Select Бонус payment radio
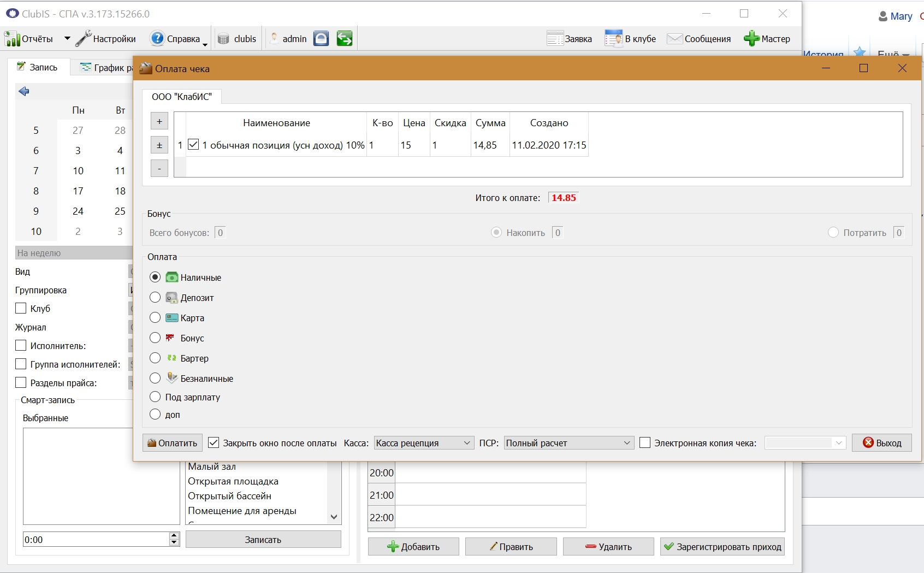Screen dimensions: 924x573 click(x=155, y=338)
